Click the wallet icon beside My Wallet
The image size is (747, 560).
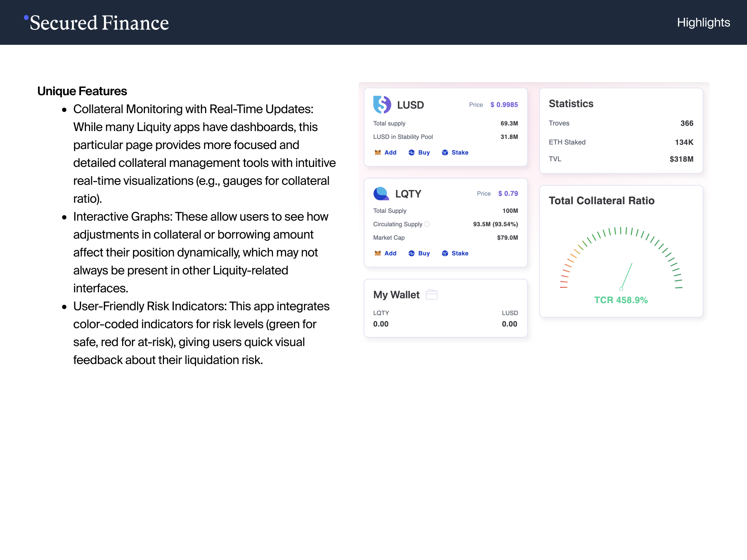coord(432,295)
